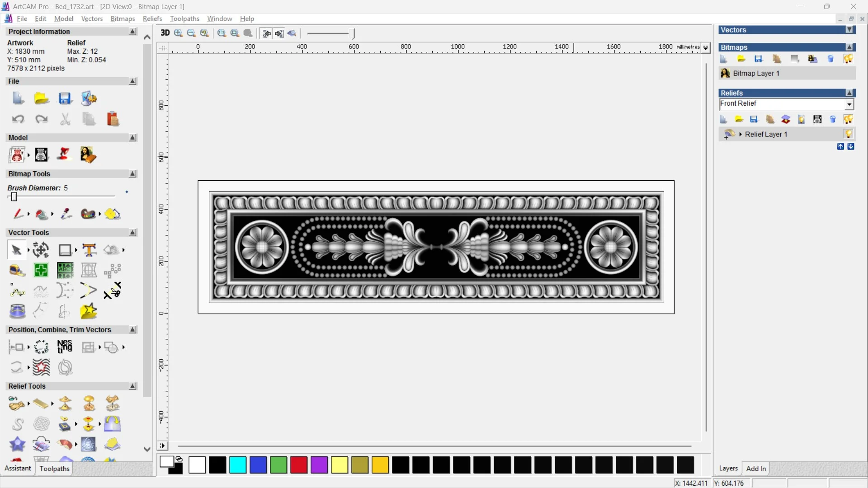Click the 3D view button
This screenshot has height=488, width=868.
point(165,33)
